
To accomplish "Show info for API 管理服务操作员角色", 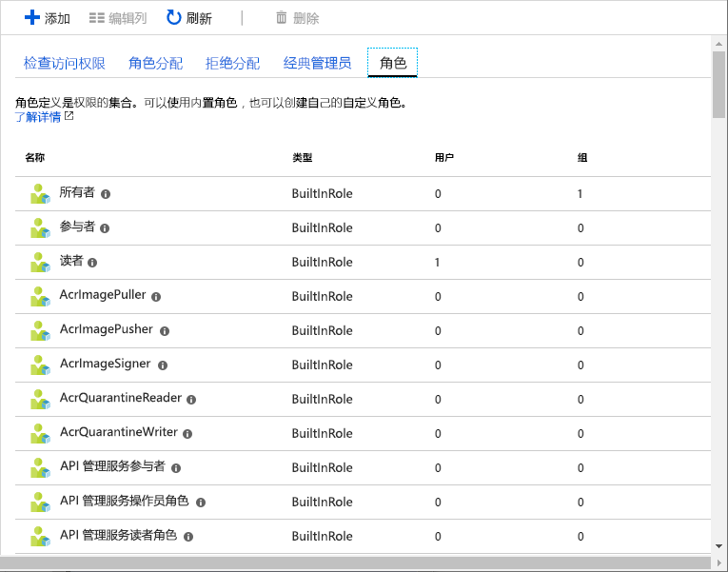I will (x=201, y=503).
